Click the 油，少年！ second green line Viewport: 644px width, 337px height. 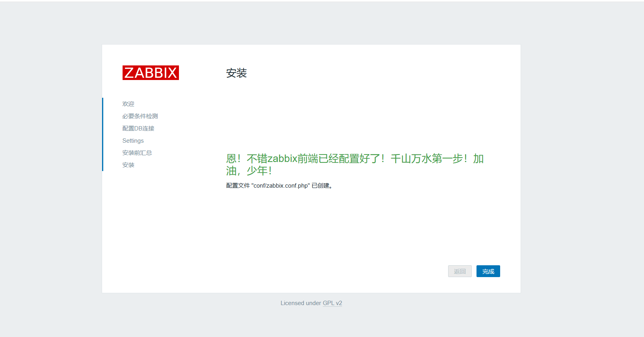tap(249, 171)
